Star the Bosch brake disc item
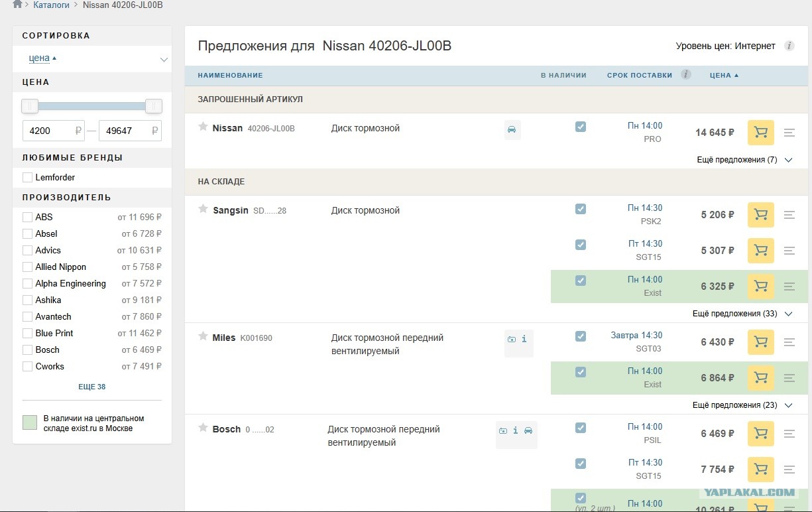 coord(203,428)
